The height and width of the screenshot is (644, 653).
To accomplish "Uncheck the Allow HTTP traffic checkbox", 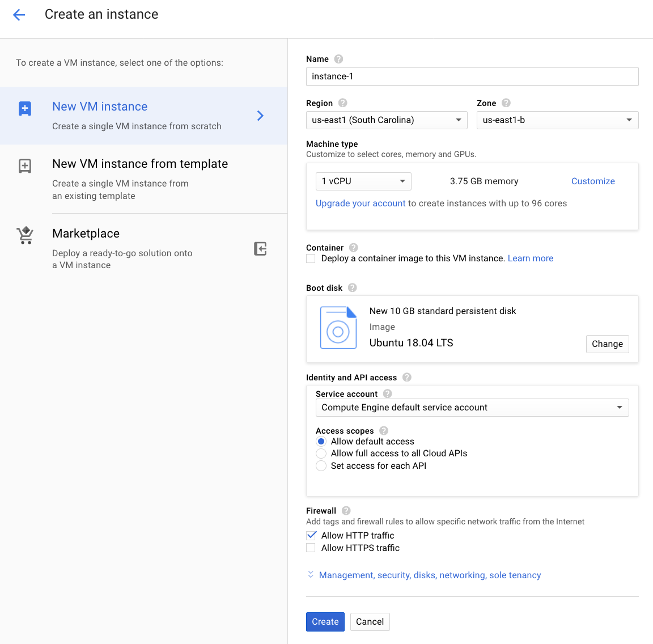I will (311, 535).
